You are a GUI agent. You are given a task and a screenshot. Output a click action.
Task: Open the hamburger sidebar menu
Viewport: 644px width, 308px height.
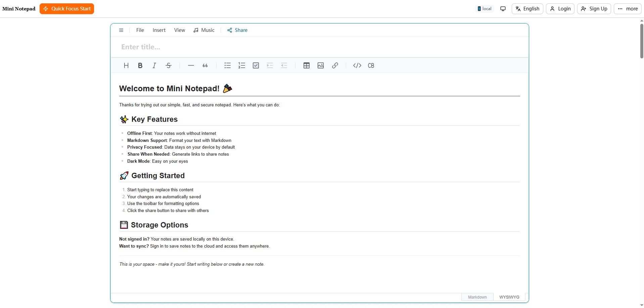121,30
